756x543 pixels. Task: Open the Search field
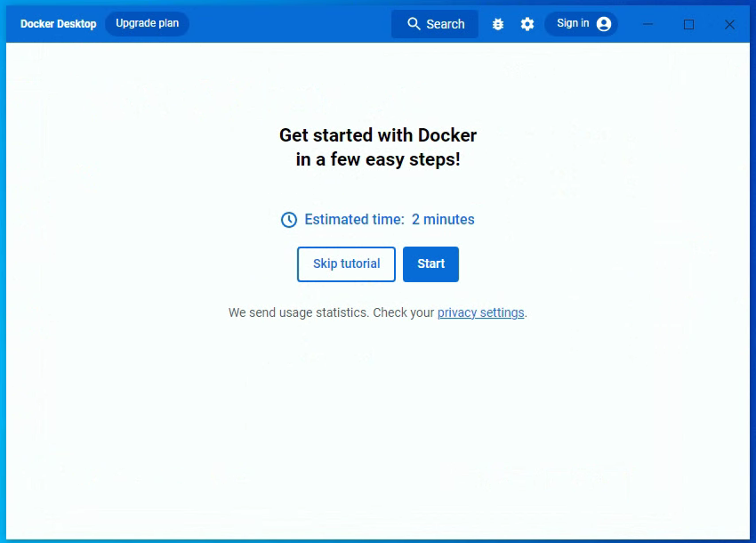[435, 24]
